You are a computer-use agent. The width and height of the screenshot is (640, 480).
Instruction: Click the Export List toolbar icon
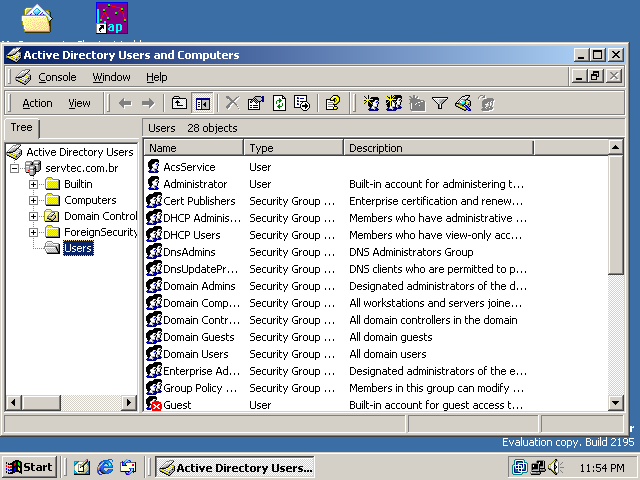coord(302,103)
